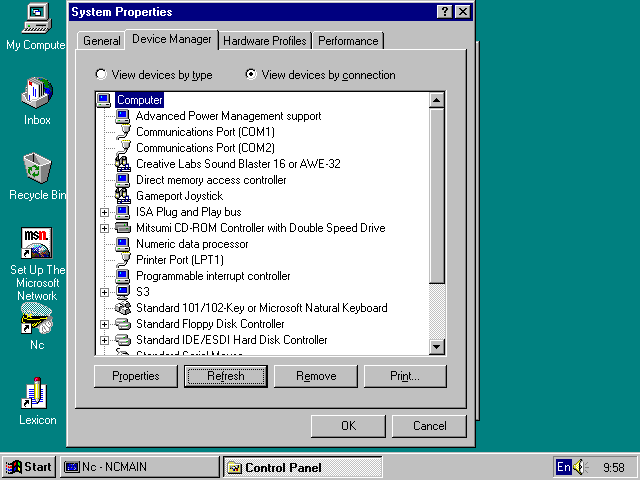Viewport: 640px width, 480px height.
Task: Expand the ISA Plug and Play bus node
Action: click(105, 212)
